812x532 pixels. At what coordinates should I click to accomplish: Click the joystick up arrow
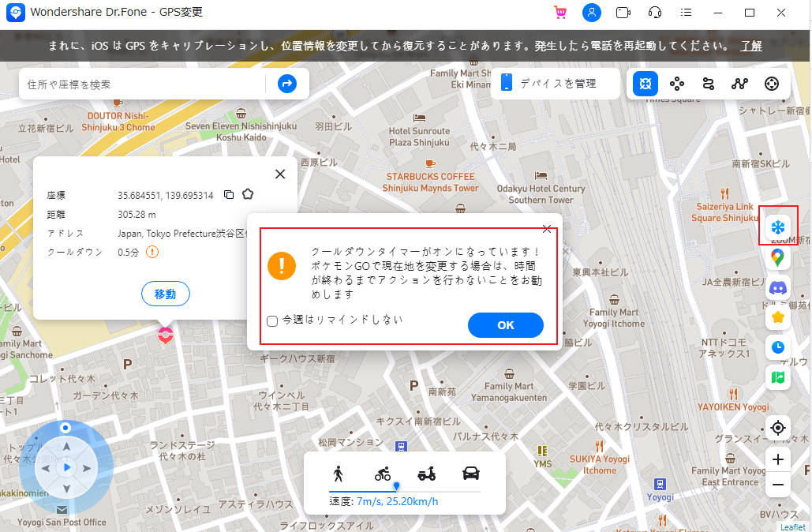point(66,446)
